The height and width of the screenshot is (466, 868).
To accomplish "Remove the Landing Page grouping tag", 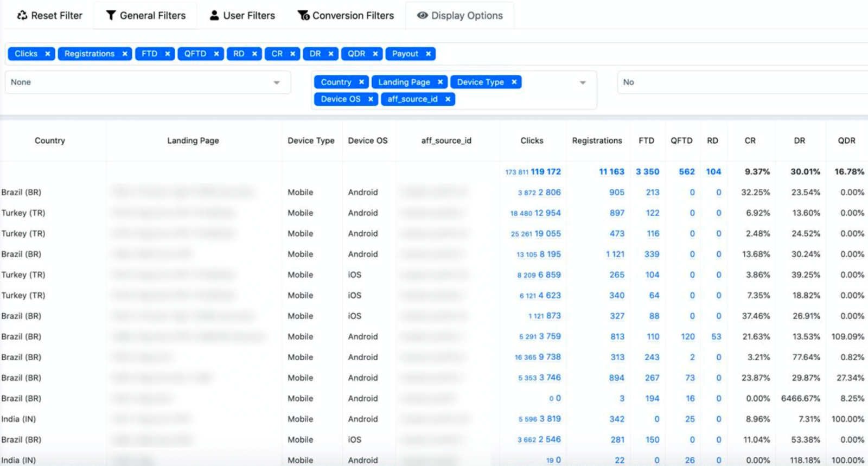I will [440, 82].
